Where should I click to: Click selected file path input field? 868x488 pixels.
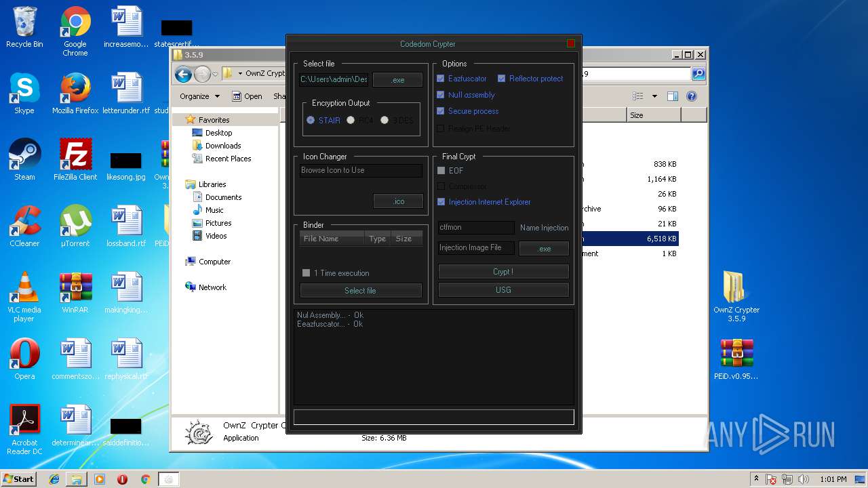tap(334, 79)
